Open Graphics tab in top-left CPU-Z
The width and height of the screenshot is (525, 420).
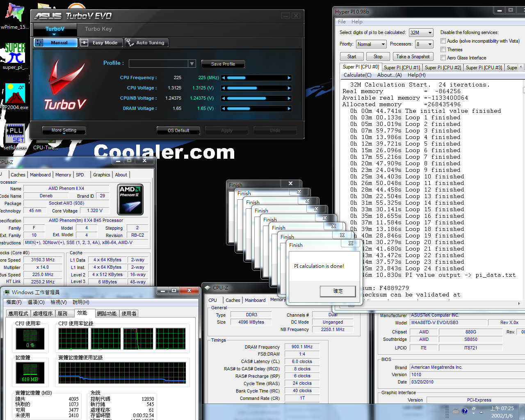(102, 175)
